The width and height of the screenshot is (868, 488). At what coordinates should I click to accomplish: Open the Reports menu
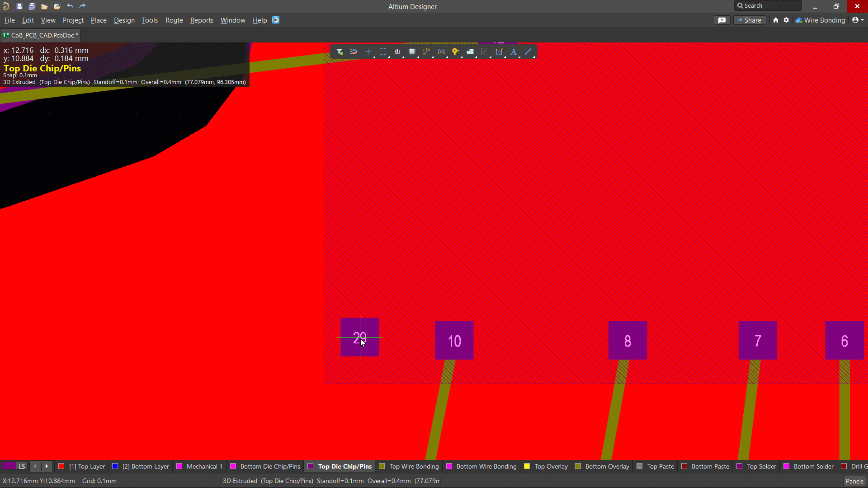pos(201,20)
